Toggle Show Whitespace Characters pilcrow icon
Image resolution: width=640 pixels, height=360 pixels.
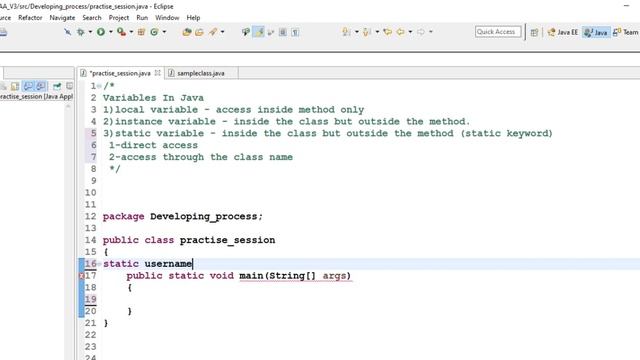(x=295, y=32)
